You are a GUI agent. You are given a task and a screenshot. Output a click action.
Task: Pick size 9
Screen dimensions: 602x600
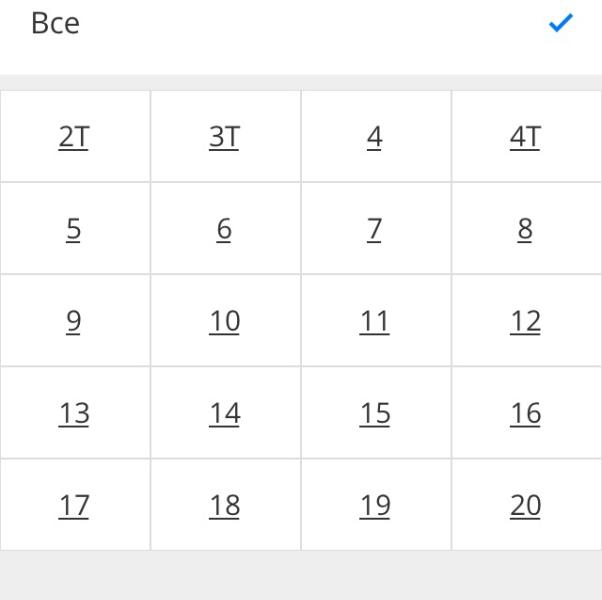[x=74, y=322]
